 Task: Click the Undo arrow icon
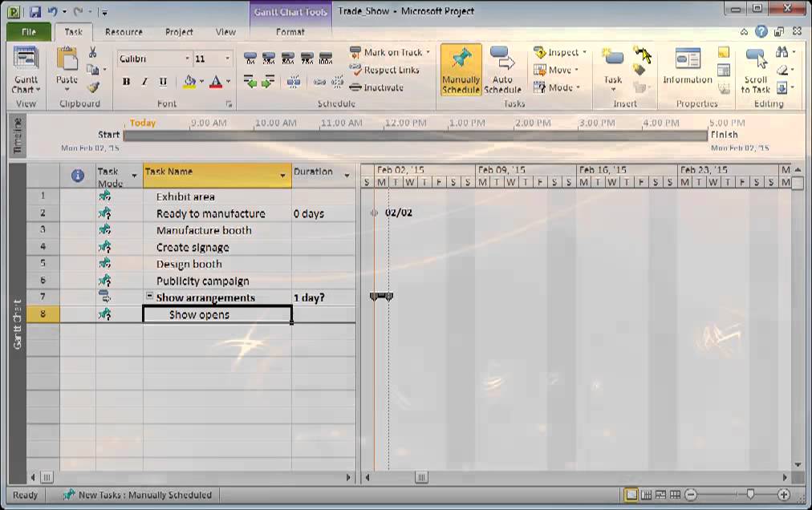[x=53, y=11]
